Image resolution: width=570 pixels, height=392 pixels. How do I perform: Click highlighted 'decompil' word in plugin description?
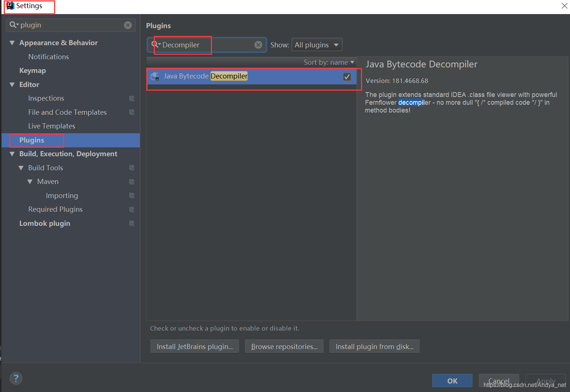point(411,103)
